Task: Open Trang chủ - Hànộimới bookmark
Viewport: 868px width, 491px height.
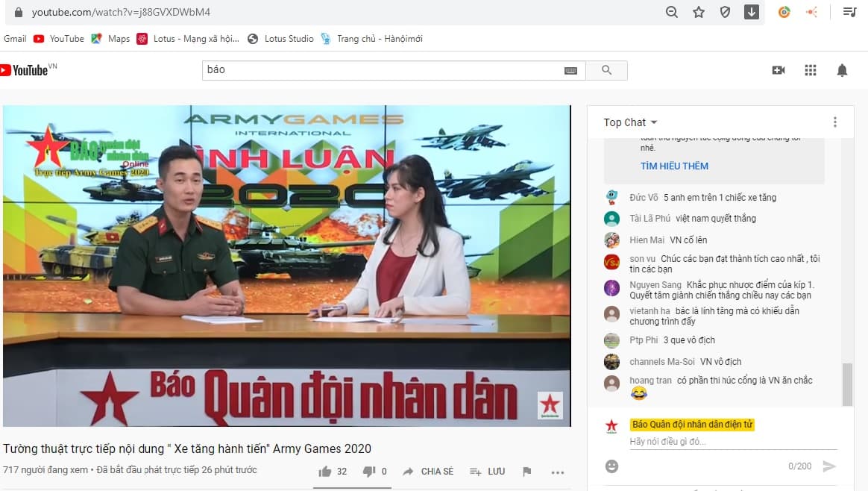Action: coord(372,39)
